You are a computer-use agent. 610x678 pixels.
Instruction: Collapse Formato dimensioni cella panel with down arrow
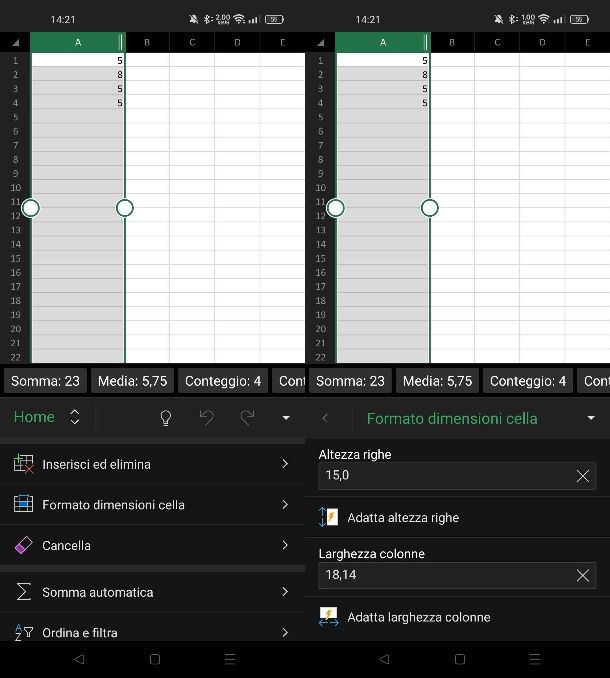coord(591,418)
